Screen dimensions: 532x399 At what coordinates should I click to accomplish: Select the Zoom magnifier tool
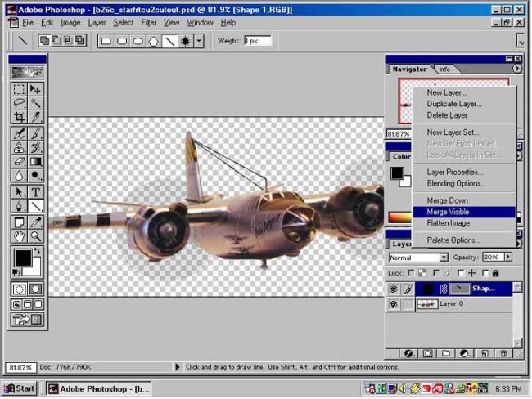[36, 236]
